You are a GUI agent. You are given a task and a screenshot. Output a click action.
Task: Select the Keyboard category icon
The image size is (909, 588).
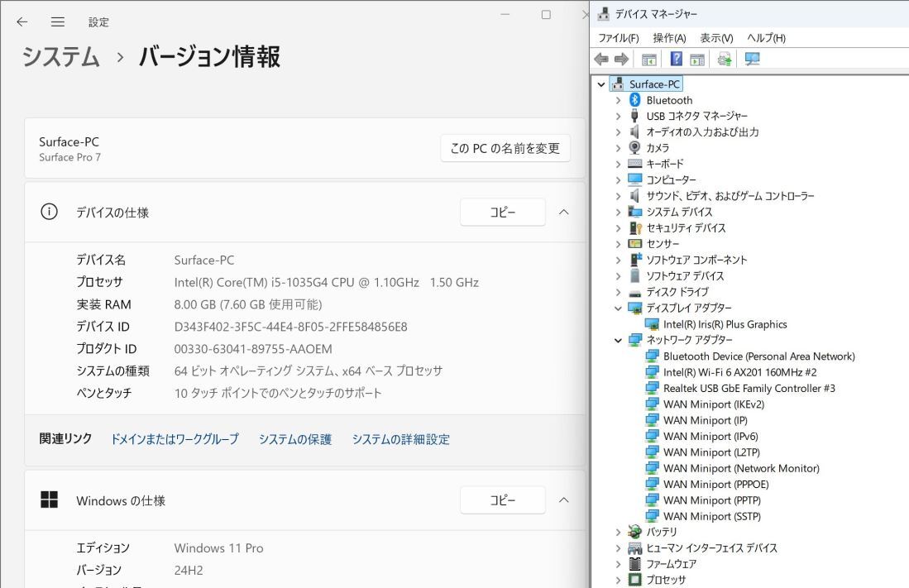click(634, 164)
